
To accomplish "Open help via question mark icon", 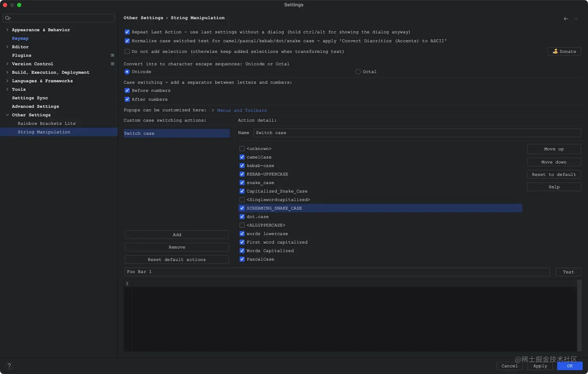I will tap(9, 366).
